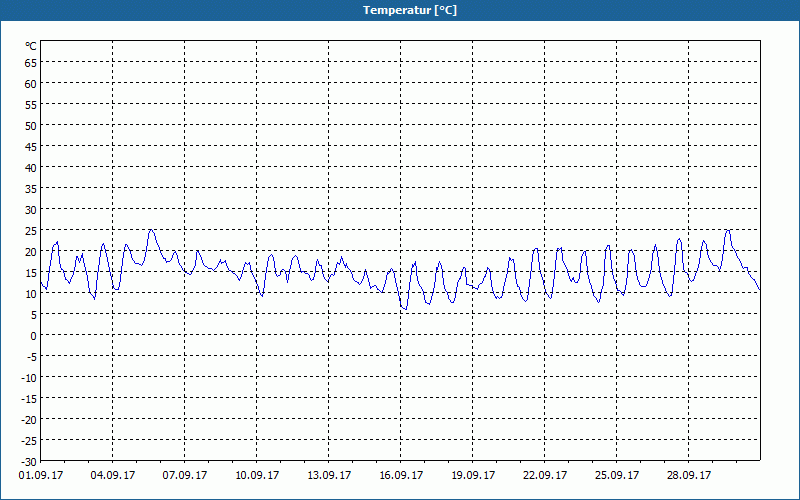Select the 19.09.17 date label
800x500 pixels.
pyautogui.click(x=472, y=475)
